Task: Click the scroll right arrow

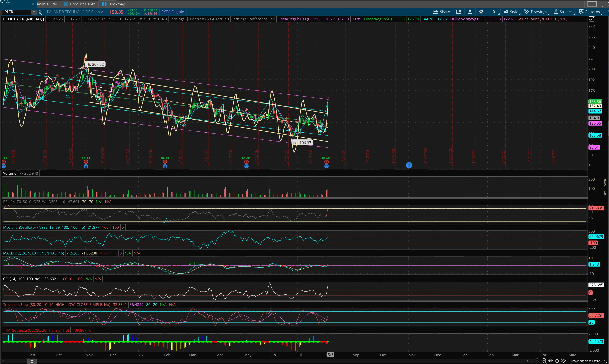Action: coord(532,361)
